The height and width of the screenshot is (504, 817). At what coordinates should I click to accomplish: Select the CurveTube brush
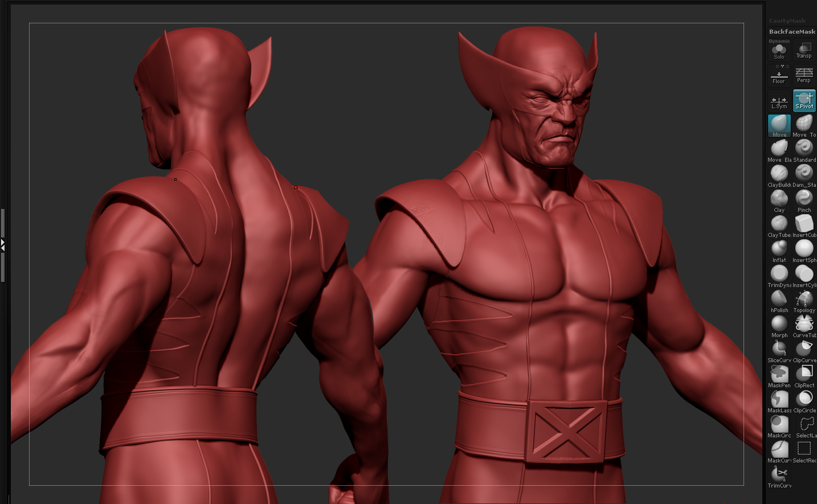804,326
